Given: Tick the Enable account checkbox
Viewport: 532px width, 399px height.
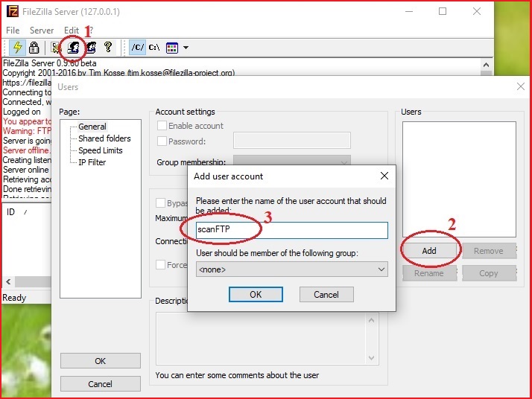Looking at the screenshot, I should tap(162, 126).
